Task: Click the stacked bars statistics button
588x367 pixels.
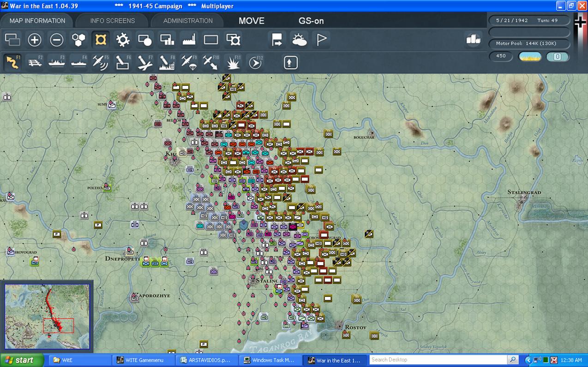Action: [474, 40]
